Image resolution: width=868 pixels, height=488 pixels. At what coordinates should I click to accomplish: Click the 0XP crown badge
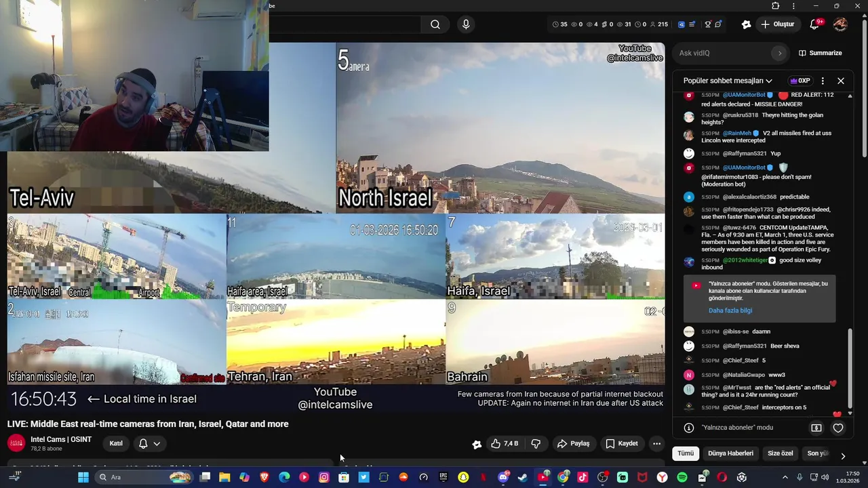coord(800,81)
